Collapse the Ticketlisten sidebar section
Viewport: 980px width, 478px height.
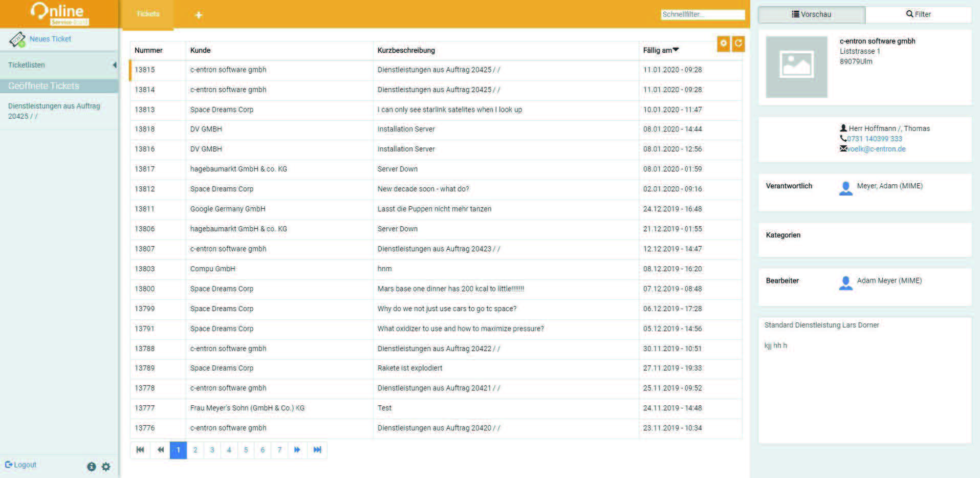pyautogui.click(x=114, y=65)
